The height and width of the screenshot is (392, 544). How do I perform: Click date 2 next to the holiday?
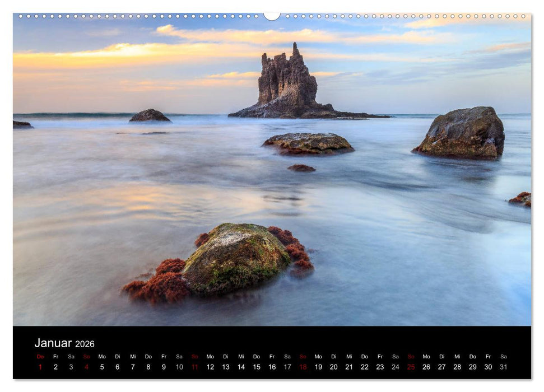[54, 367]
